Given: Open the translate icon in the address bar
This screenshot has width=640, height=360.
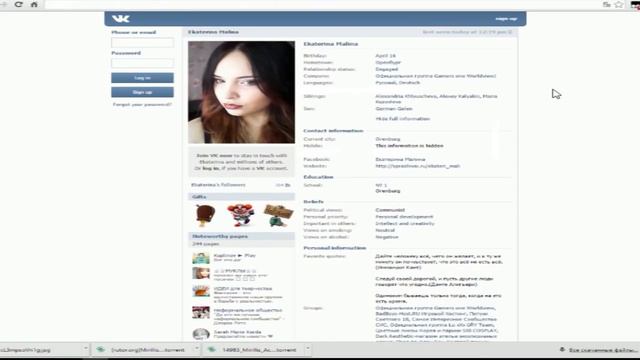Looking at the screenshot, I should tap(607, 4).
